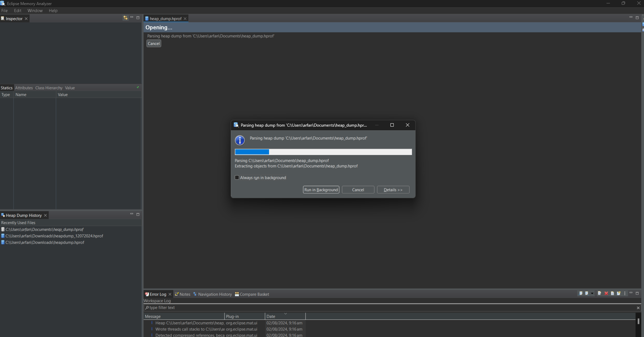This screenshot has width=644, height=337.
Task: Toggle Link with Snapshot arrows in Inspector
Action: (125, 18)
